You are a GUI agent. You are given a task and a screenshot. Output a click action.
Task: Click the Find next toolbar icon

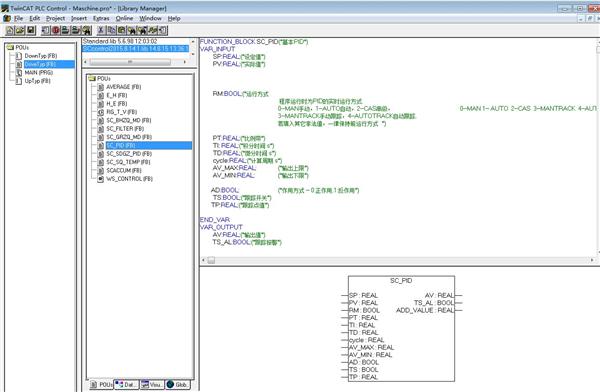coord(143,30)
